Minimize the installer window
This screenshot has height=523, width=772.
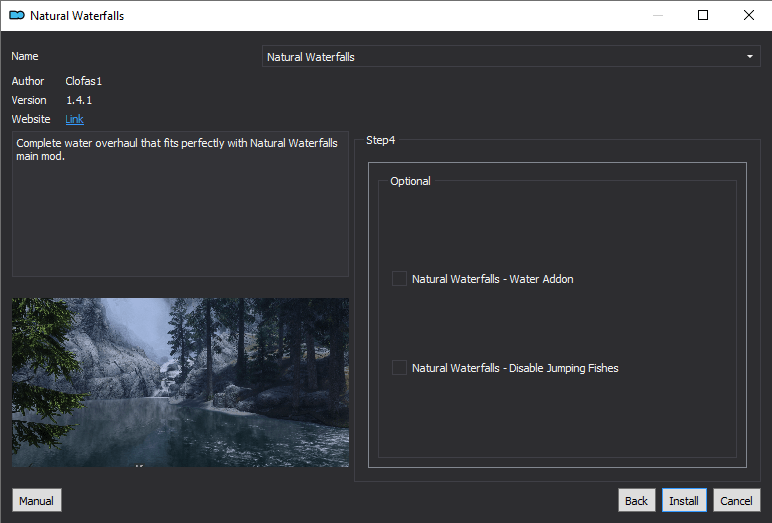658,15
